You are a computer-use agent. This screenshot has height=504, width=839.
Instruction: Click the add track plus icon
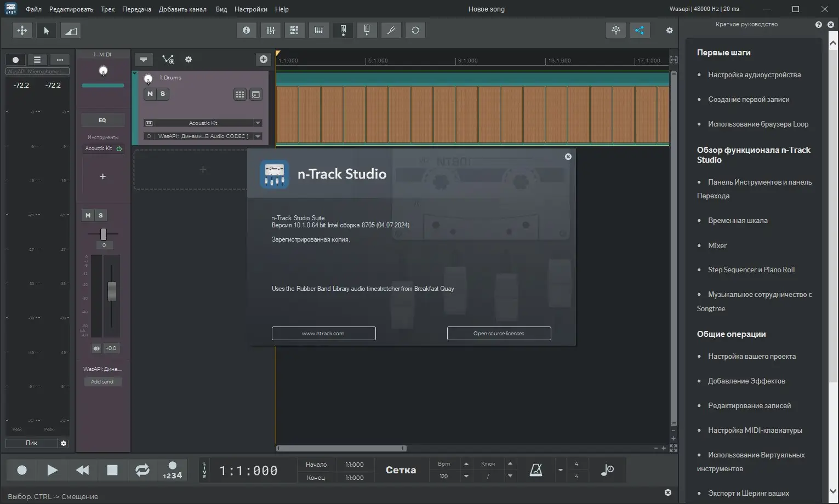pyautogui.click(x=264, y=59)
